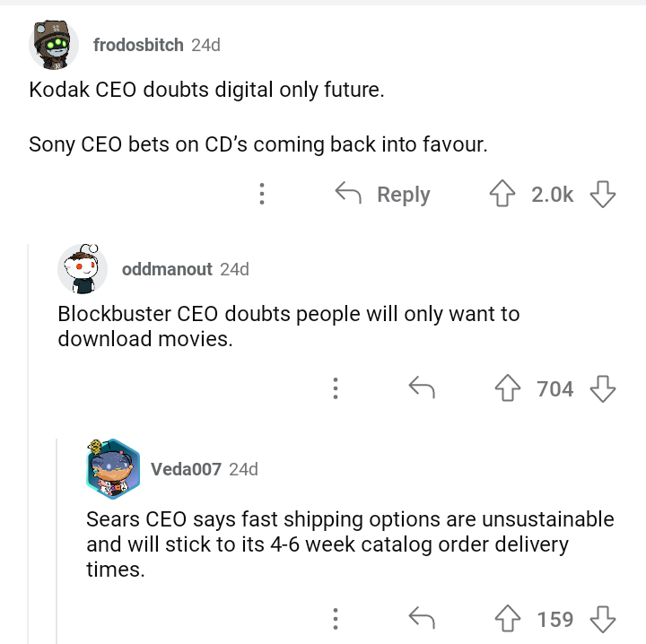
Task: Upvote frodosbitch's Kodak CEO comment
Action: click(x=502, y=195)
